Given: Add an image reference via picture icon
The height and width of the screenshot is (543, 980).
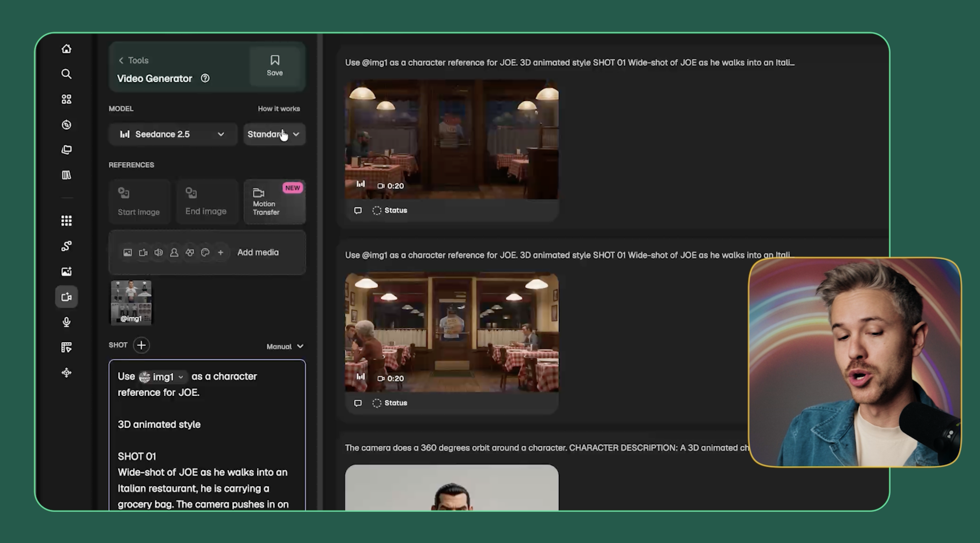Looking at the screenshot, I should point(127,252).
